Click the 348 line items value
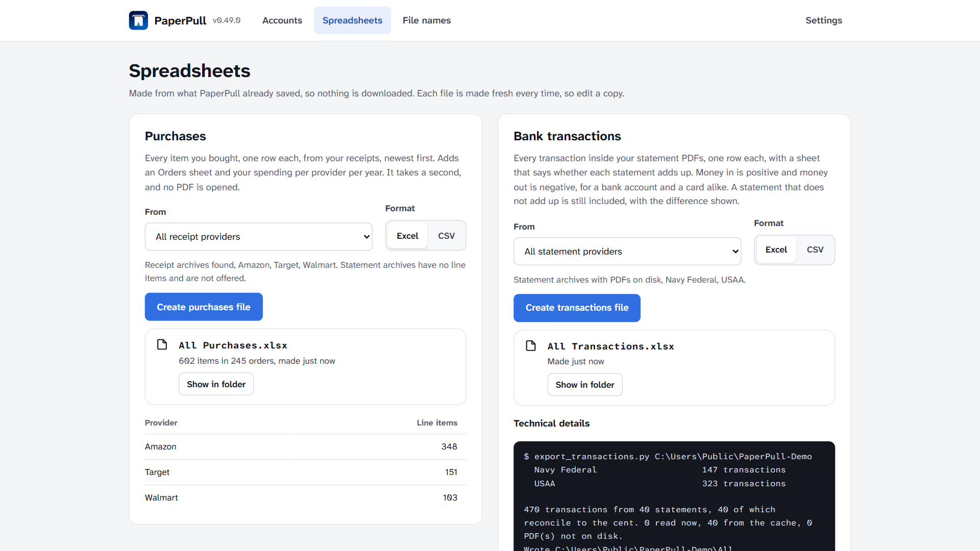The width and height of the screenshot is (980, 551). click(x=449, y=446)
